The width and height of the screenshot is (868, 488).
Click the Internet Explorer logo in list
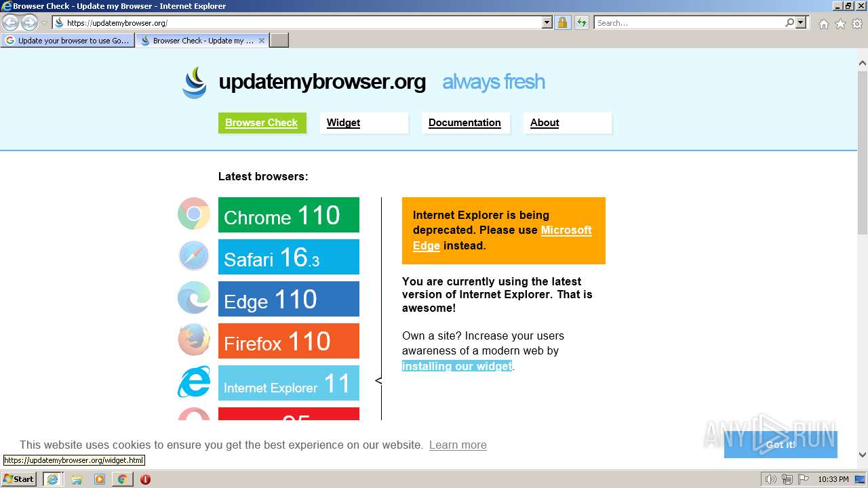(194, 382)
